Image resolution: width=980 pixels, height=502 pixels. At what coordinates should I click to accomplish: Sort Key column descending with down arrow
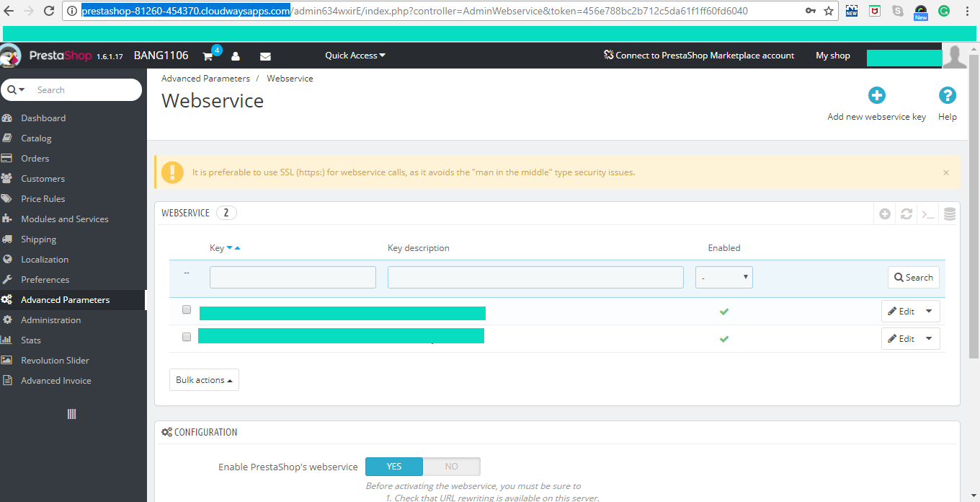click(x=230, y=248)
